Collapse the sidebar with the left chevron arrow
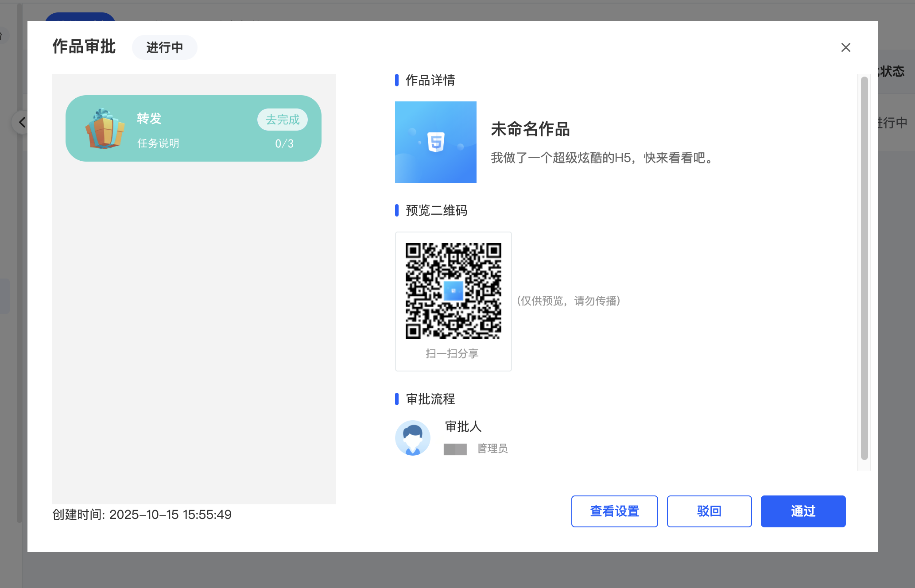Image resolution: width=915 pixels, height=588 pixels. point(22,122)
